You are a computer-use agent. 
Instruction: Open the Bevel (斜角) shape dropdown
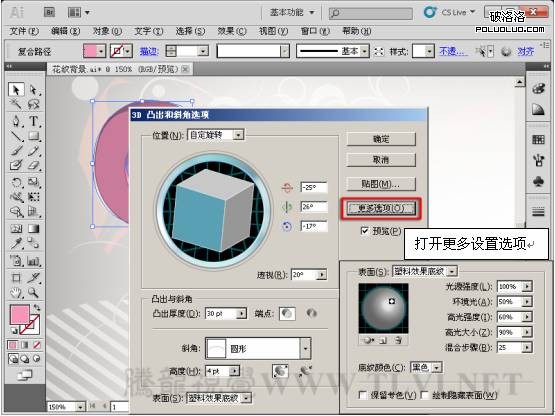[306, 348]
